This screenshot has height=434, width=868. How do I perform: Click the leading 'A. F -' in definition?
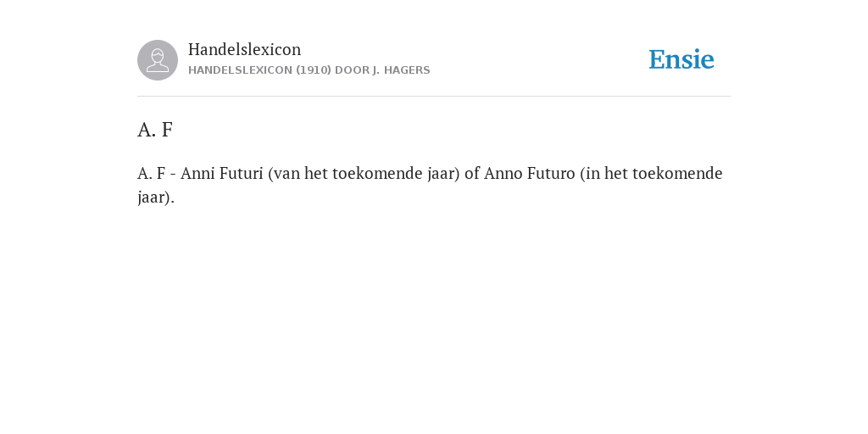157,173
